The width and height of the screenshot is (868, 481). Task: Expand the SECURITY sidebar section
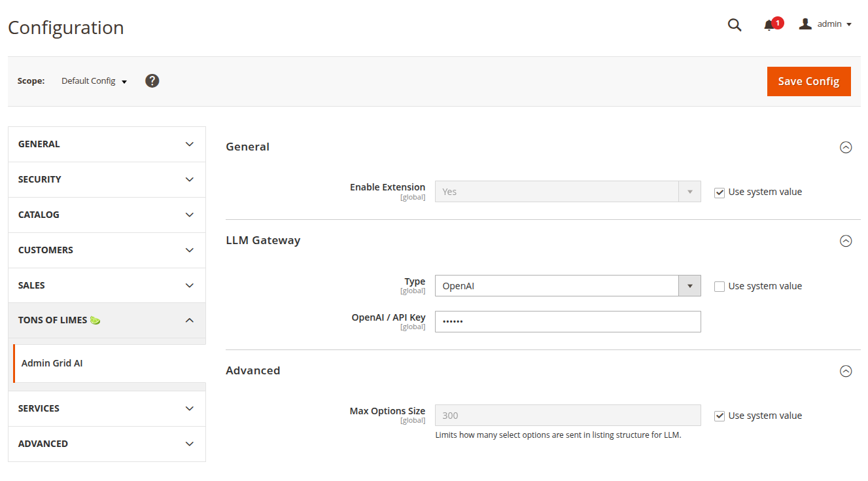point(107,180)
